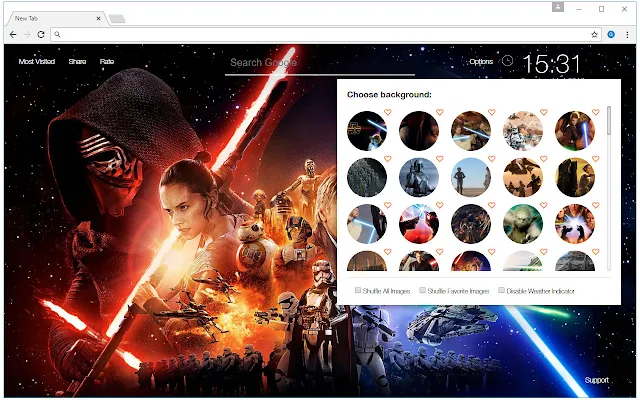
Task: Favorite the Yoda background heart
Action: [x=544, y=205]
